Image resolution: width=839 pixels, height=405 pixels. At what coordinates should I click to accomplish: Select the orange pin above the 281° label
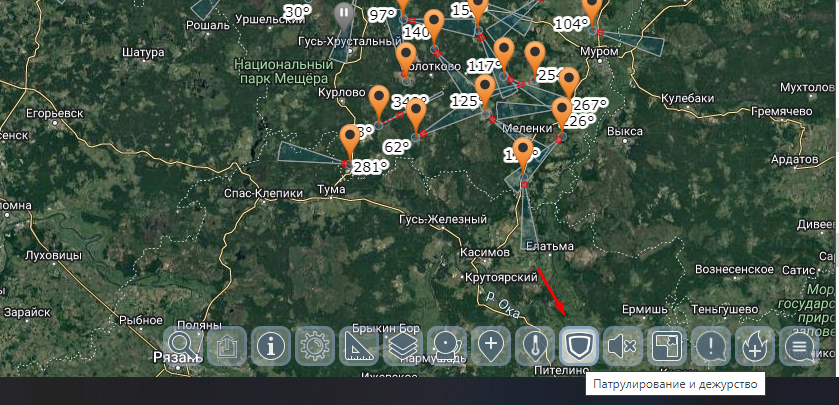(350, 139)
